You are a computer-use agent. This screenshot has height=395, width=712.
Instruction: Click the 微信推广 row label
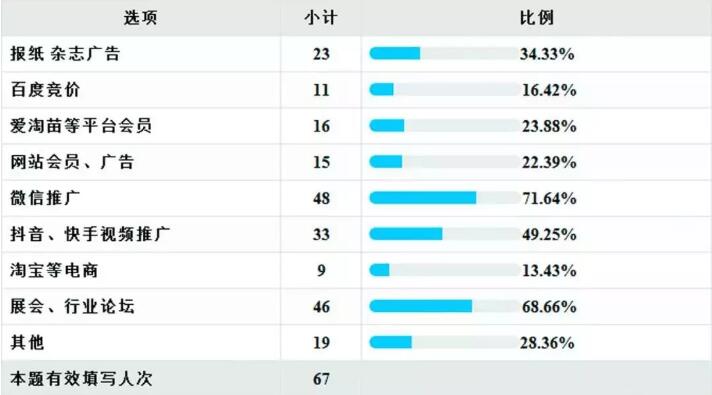pyautogui.click(x=45, y=198)
